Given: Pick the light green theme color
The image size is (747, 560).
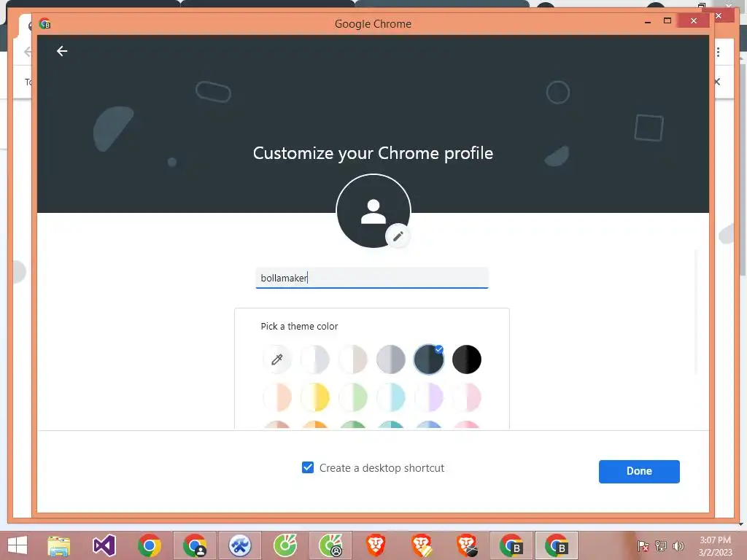Looking at the screenshot, I should tap(353, 397).
